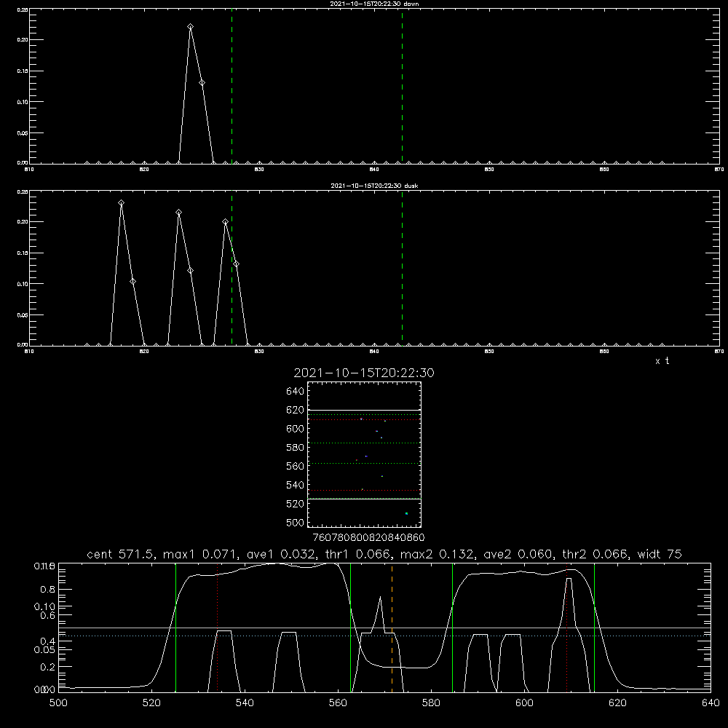Click the 600 label on middle panel y-axis
This screenshot has height=728, width=728.
[296, 429]
